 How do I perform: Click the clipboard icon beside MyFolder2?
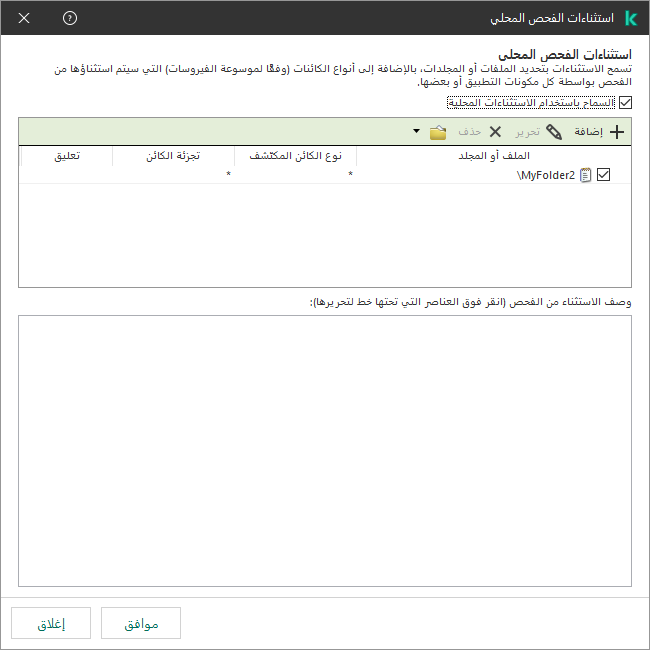click(586, 174)
